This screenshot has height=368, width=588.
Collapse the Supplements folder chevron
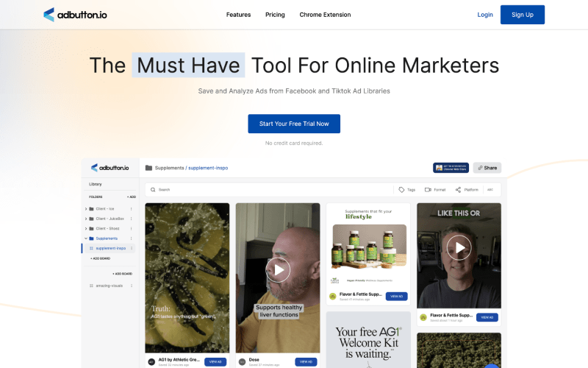pyautogui.click(x=86, y=238)
